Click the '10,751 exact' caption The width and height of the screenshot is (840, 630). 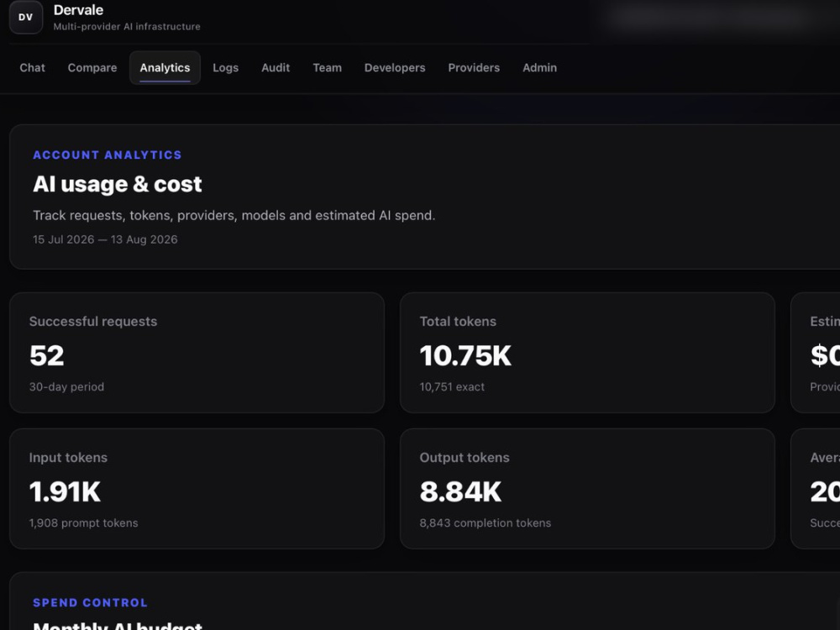(452, 386)
